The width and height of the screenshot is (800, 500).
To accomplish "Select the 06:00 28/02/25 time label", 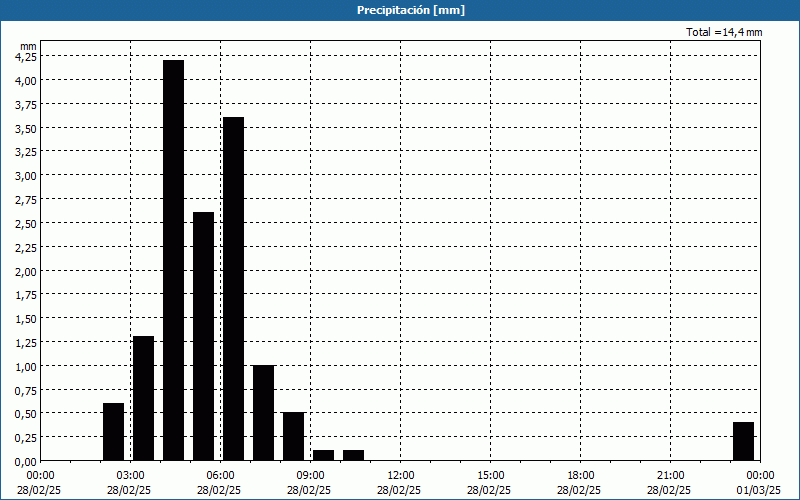I will 220,483.
